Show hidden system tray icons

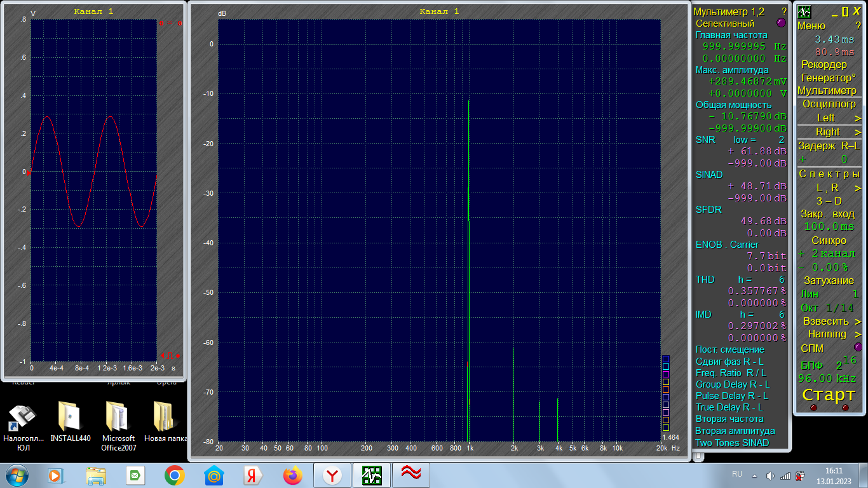coord(755,475)
